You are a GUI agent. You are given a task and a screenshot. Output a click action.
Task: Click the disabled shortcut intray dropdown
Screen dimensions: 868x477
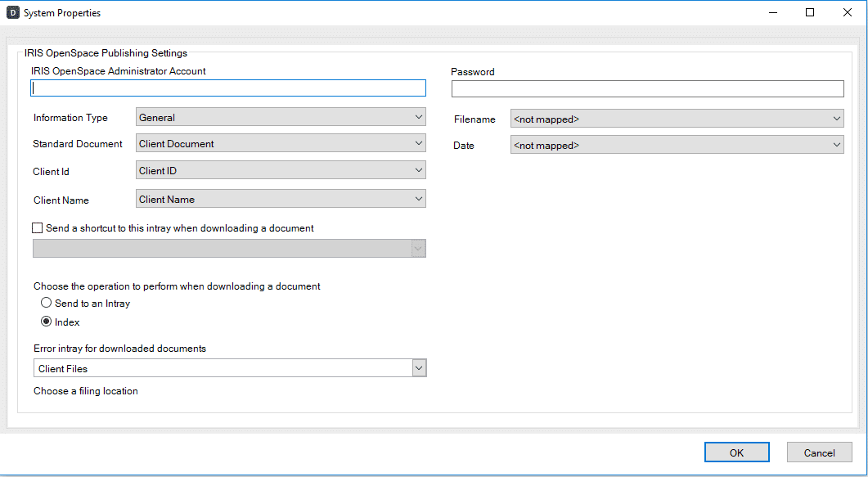point(229,249)
